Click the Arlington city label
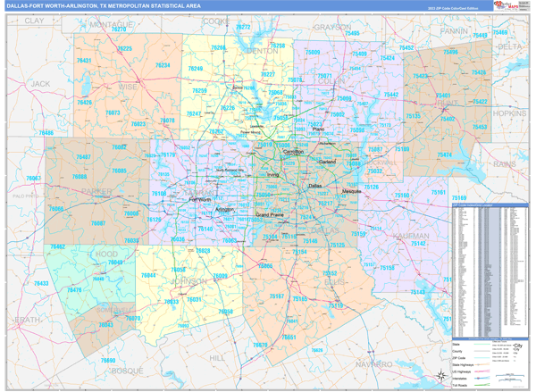536x392 pixels. pyautogui.click(x=224, y=209)
